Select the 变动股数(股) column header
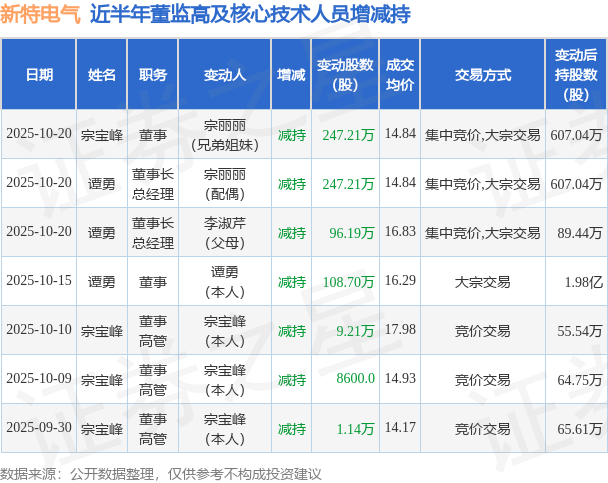Image resolution: width=608 pixels, height=483 pixels. pyautogui.click(x=345, y=74)
